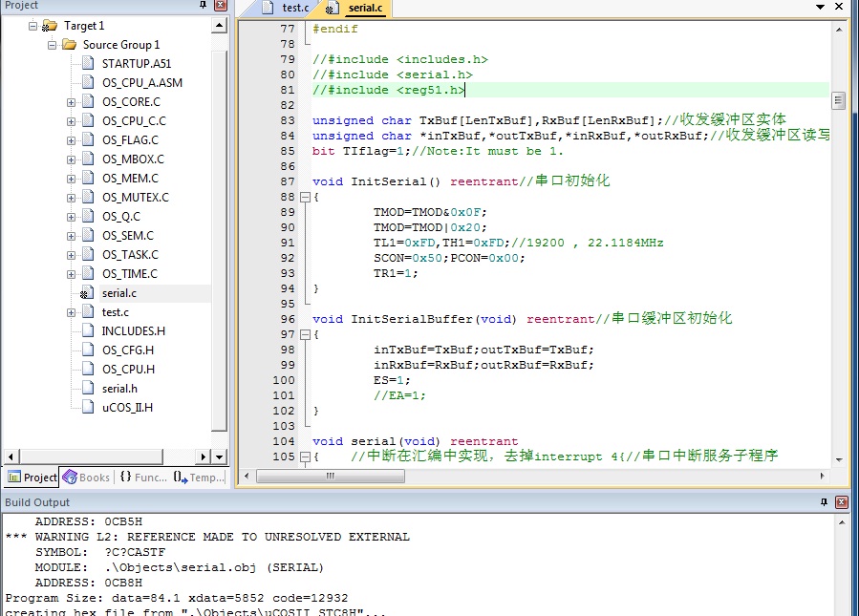Image resolution: width=859 pixels, height=616 pixels.
Task: Expand the OS_CPU_C.C file node
Action: 72,121
